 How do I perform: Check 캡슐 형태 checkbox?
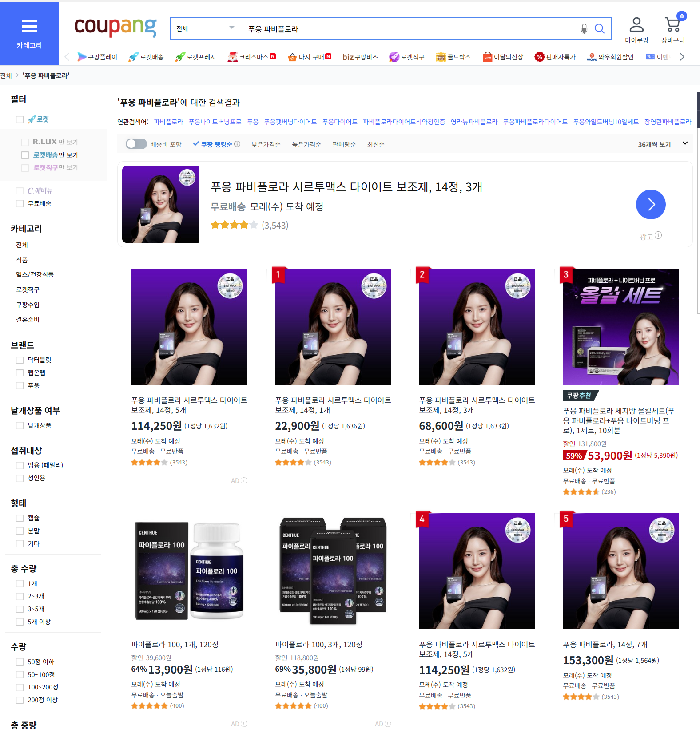pyautogui.click(x=20, y=518)
